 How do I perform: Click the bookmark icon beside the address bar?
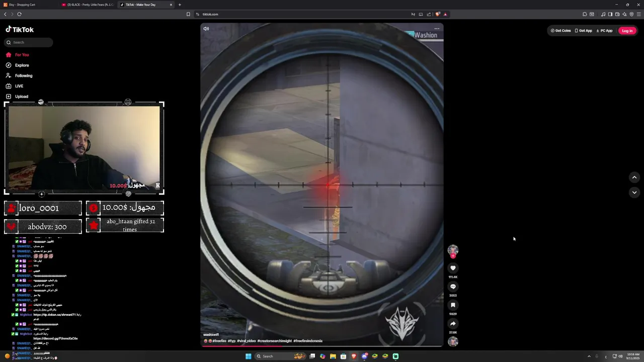188,14
